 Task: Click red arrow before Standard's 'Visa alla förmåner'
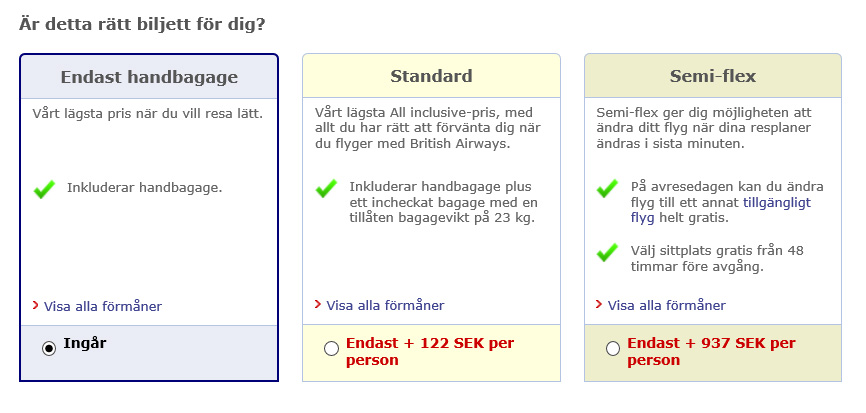pos(318,304)
